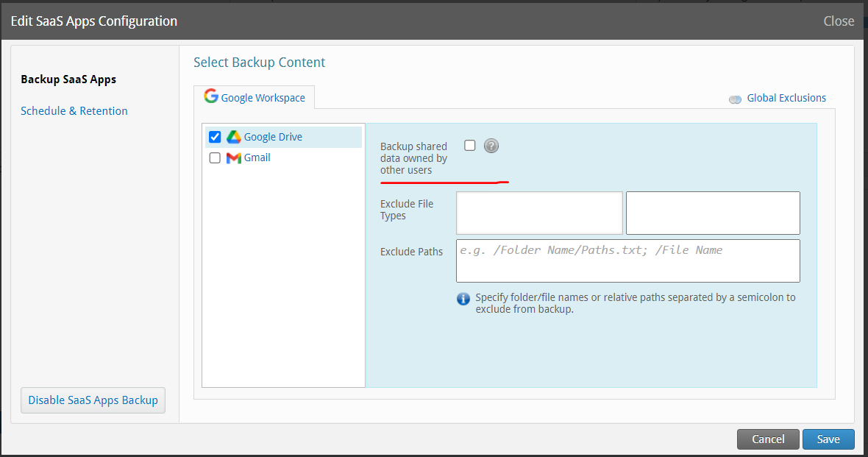This screenshot has width=868, height=457.
Task: Click the help question mark icon
Action: pos(491,146)
